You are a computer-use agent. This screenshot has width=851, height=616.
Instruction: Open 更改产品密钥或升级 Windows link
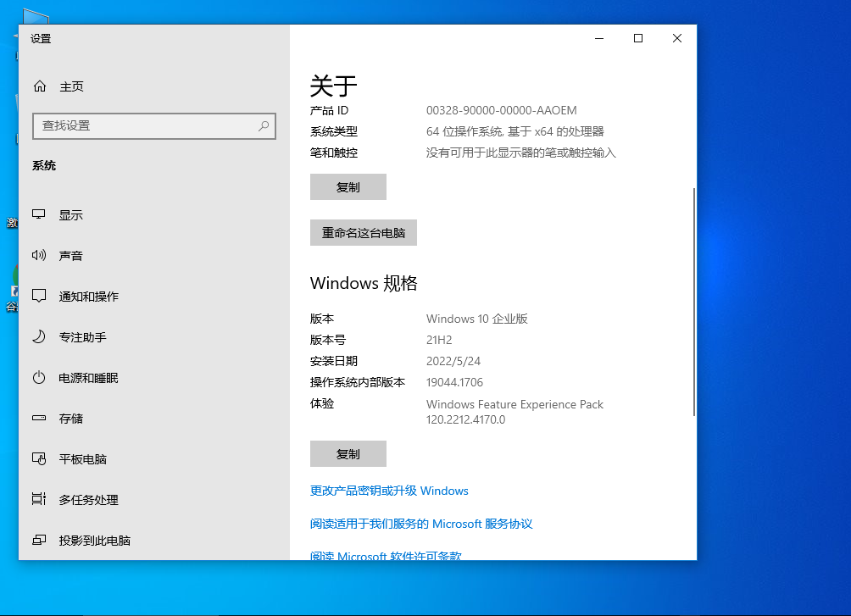pos(390,490)
